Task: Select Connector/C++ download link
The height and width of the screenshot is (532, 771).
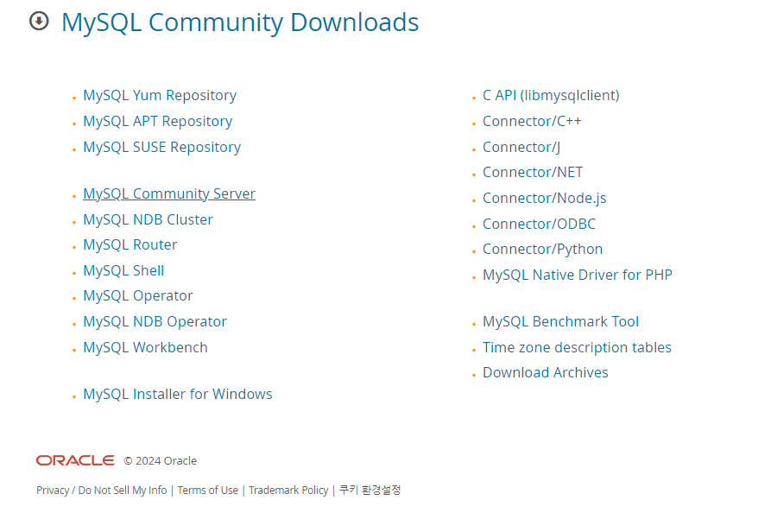Action: click(x=532, y=121)
